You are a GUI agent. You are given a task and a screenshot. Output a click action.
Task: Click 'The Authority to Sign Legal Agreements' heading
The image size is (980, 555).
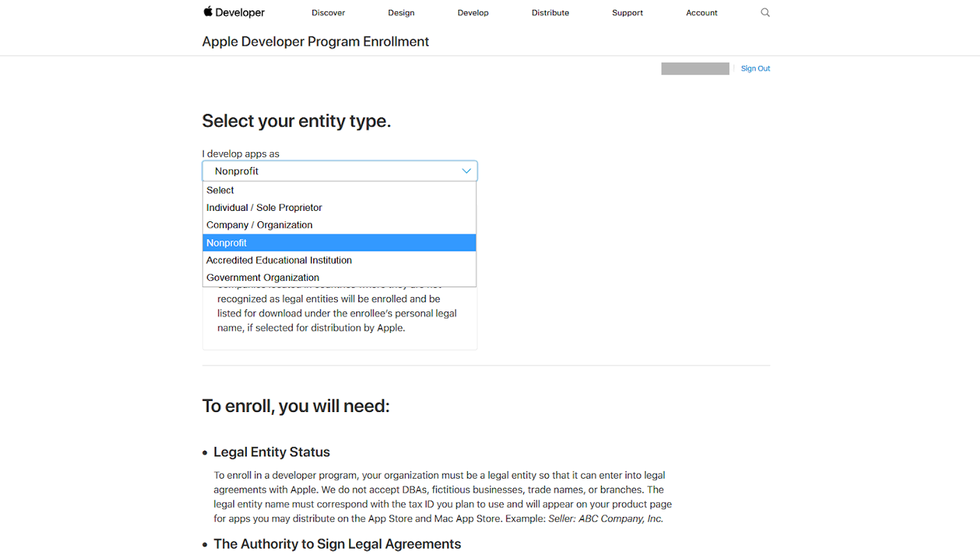point(337,544)
